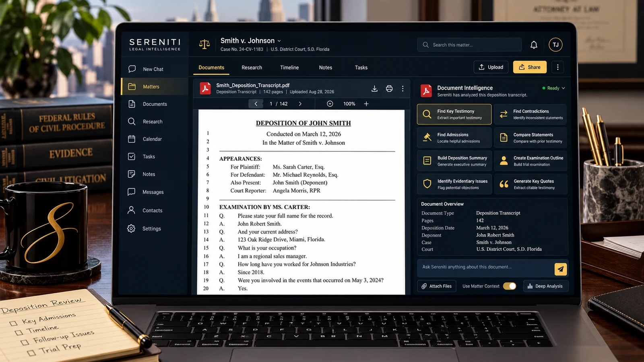Image resolution: width=644 pixels, height=362 pixels.
Task: Select Build Deposition Summary
Action: 454,161
